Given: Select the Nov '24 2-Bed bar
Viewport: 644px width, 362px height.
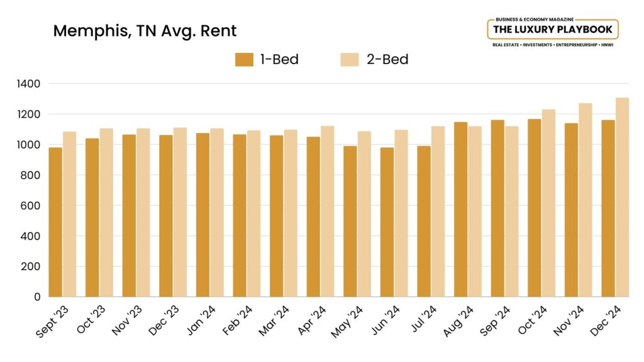Looking at the screenshot, I should point(586,200).
